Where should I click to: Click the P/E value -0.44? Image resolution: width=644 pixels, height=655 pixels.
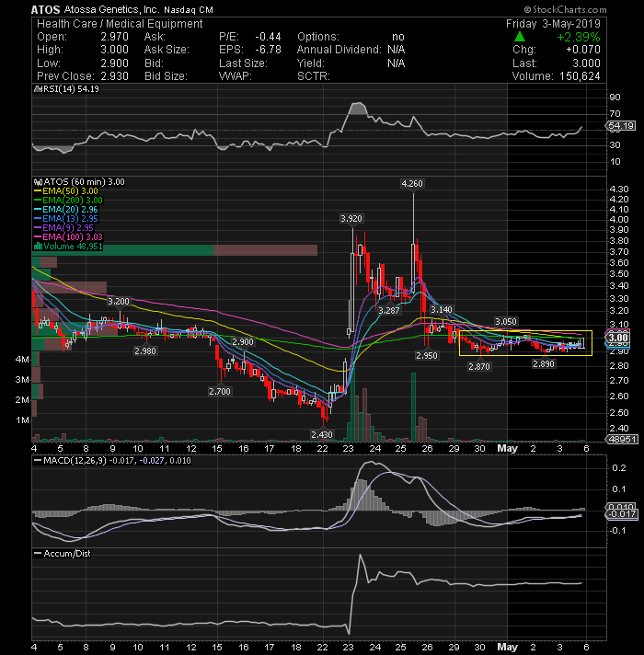268,37
